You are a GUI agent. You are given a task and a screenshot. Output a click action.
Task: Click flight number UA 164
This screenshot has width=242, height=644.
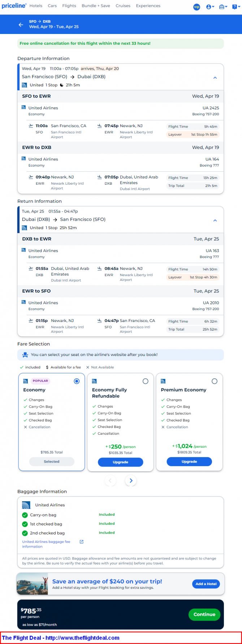212,159
